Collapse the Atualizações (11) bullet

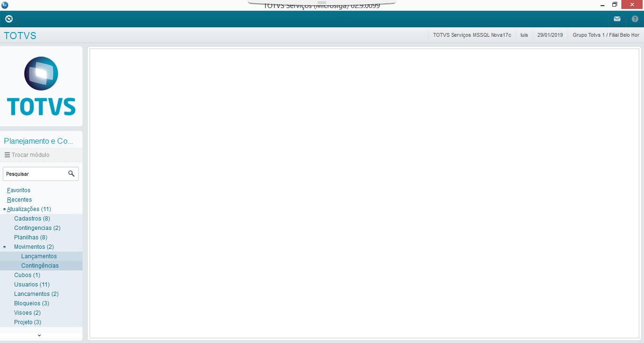[x=4, y=209]
